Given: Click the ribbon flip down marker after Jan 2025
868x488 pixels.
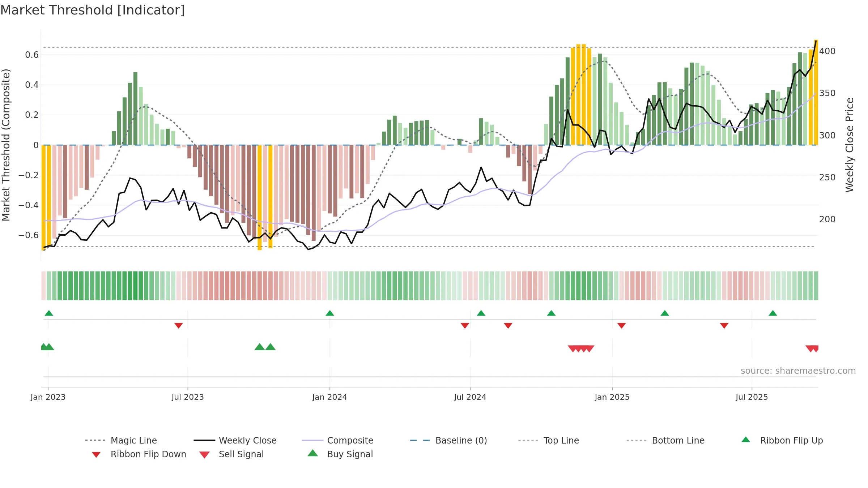Looking at the screenshot, I should click(x=622, y=326).
